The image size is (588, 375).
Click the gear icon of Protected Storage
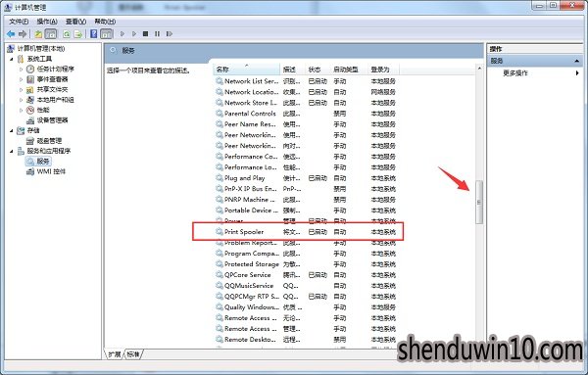pos(220,264)
